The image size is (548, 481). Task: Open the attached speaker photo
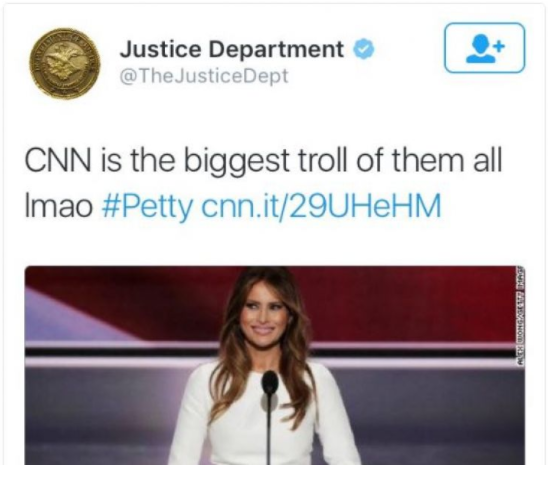[x=275, y=365]
